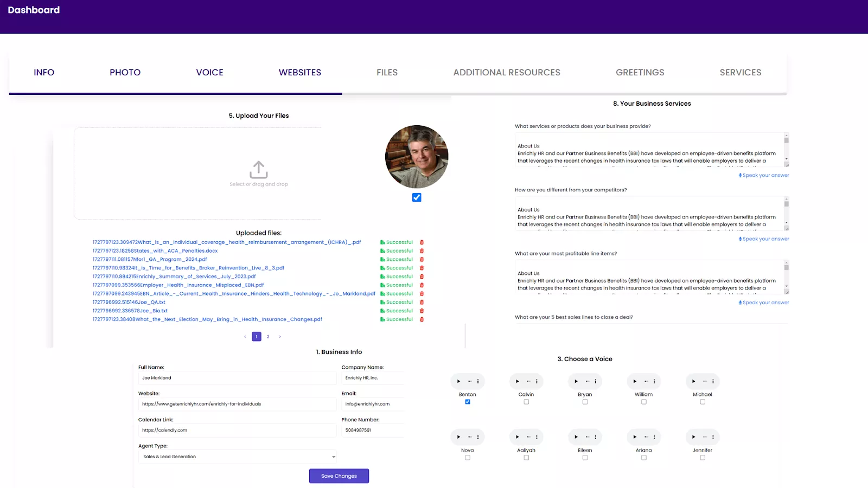Image resolution: width=868 pixels, height=488 pixels.
Task: Delete the States_with_ACA_Penalties.docx file
Action: click(422, 251)
